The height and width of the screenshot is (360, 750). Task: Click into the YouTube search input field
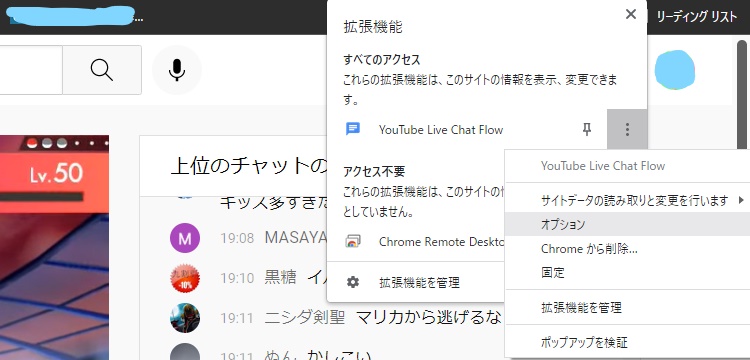click(31, 70)
